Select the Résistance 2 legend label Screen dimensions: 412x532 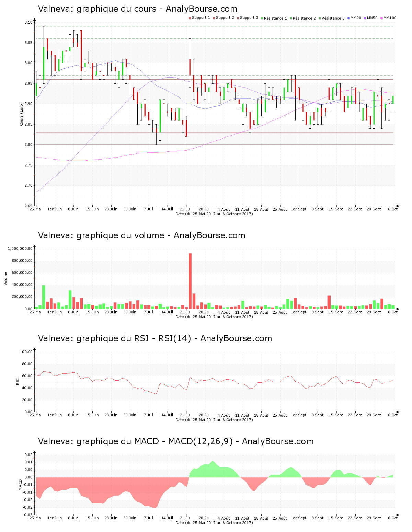(304, 18)
